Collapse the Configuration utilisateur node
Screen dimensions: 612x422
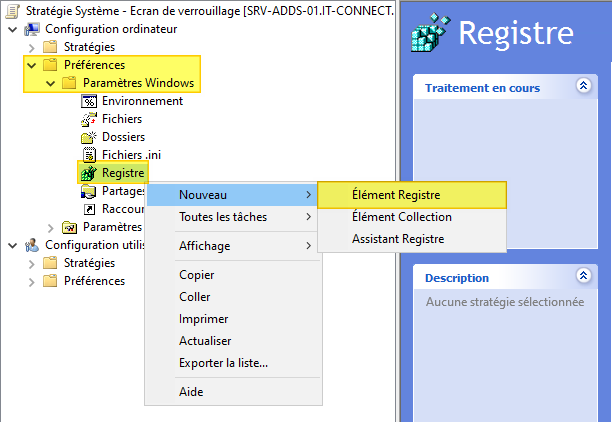13,246
